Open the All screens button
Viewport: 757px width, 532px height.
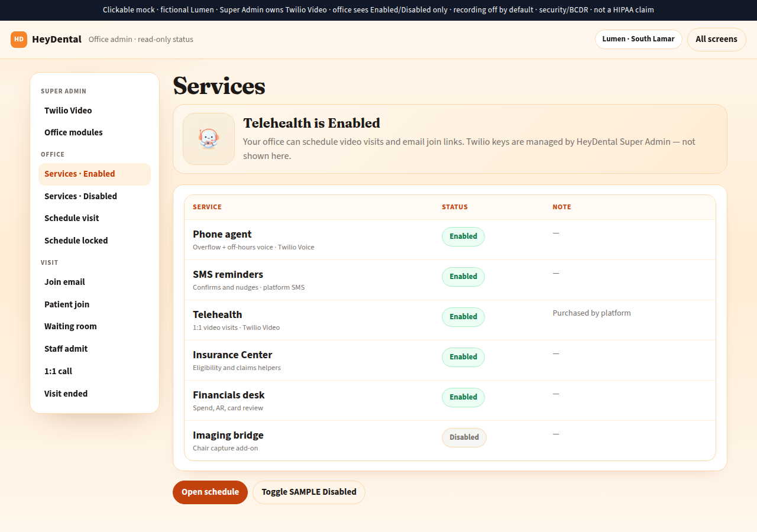(717, 39)
